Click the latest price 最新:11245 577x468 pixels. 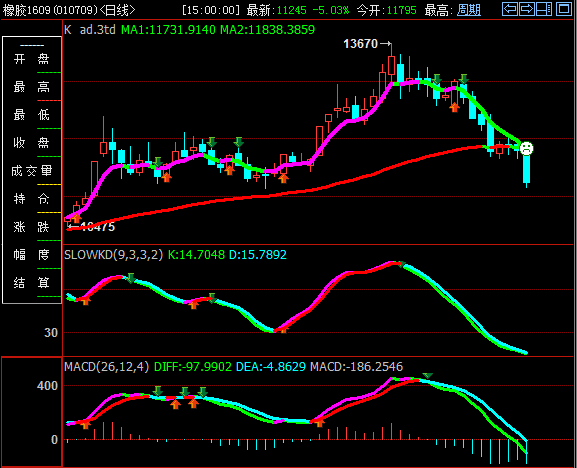click(x=276, y=10)
